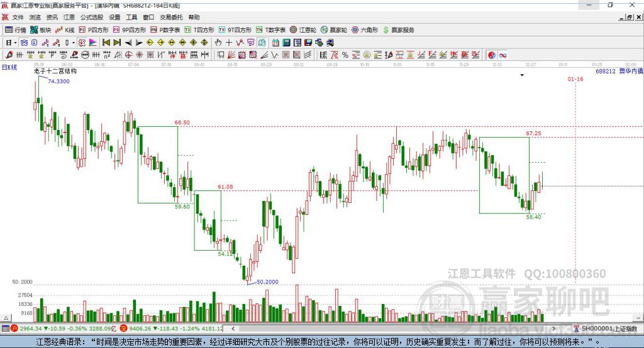644x348 pixels.
Task: Click the 01-16 date marker label
Action: 575,79
